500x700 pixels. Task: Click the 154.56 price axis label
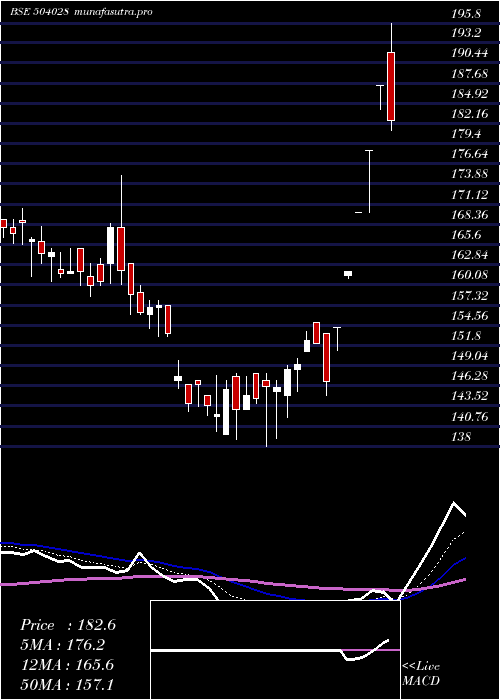click(x=470, y=316)
